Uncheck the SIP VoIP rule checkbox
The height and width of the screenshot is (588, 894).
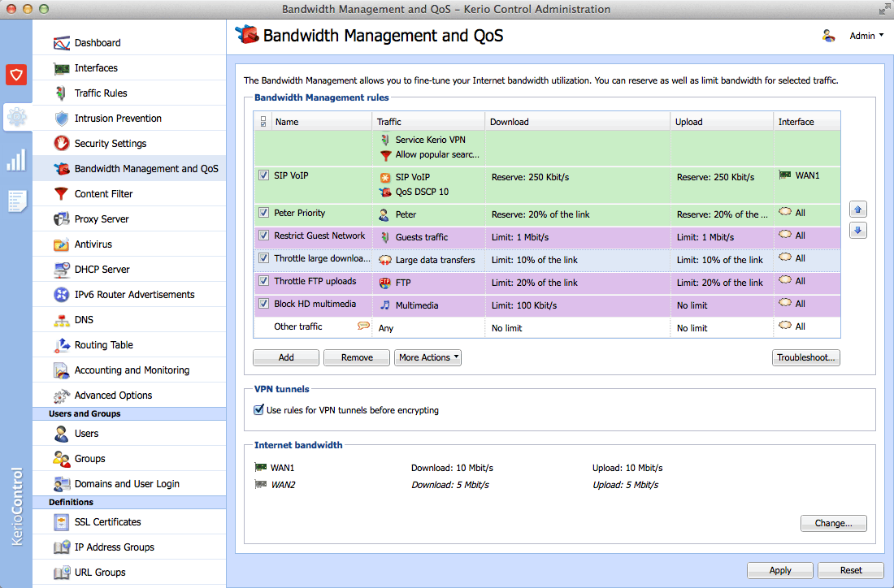click(263, 175)
